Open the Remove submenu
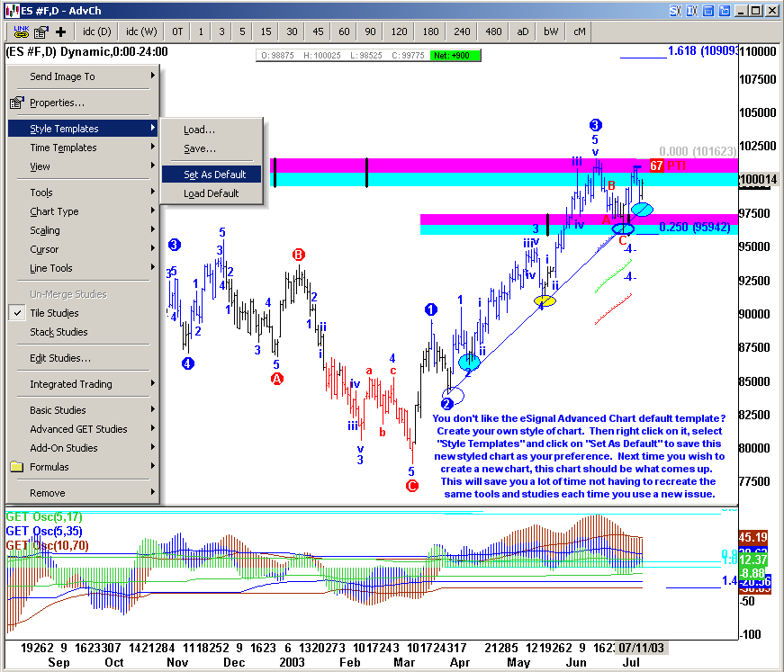Image resolution: width=784 pixels, height=672 pixels. coord(83,493)
